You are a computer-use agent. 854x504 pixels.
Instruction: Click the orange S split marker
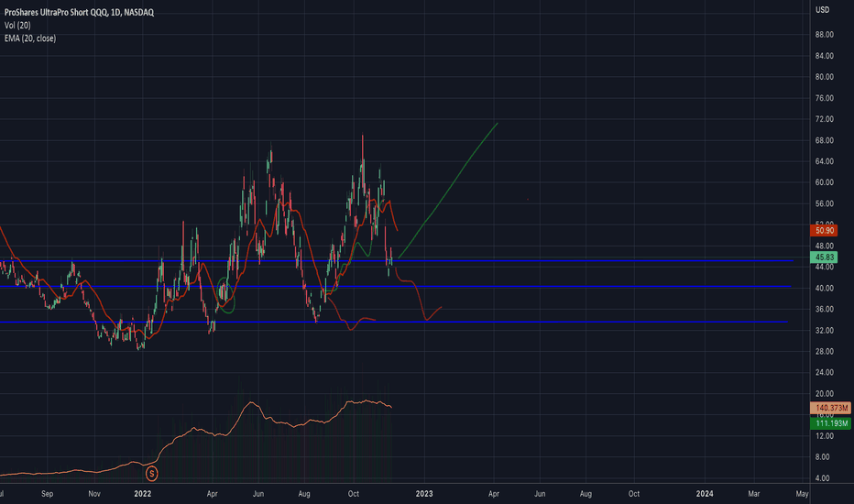click(x=152, y=474)
